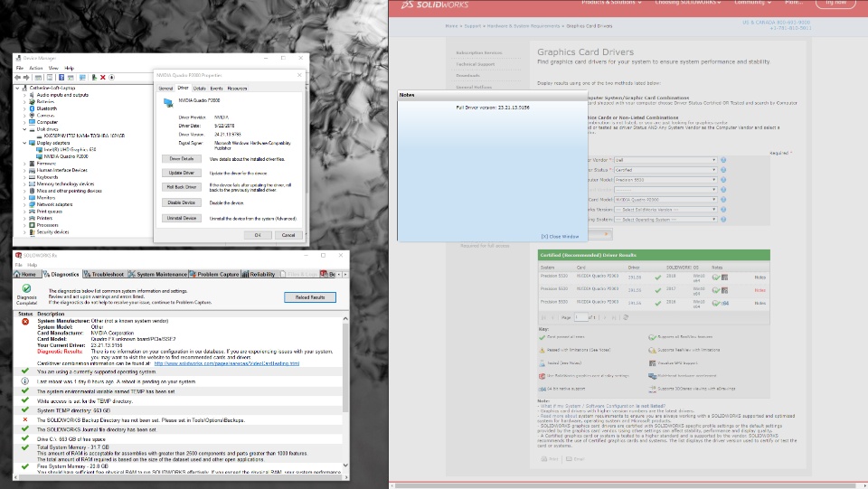This screenshot has width=868, height=489.
Task: Click the red X Uninstall device toolbar icon
Action: [102, 78]
